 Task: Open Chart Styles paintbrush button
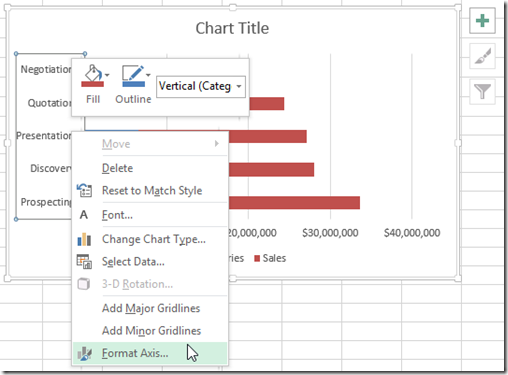coord(482,56)
